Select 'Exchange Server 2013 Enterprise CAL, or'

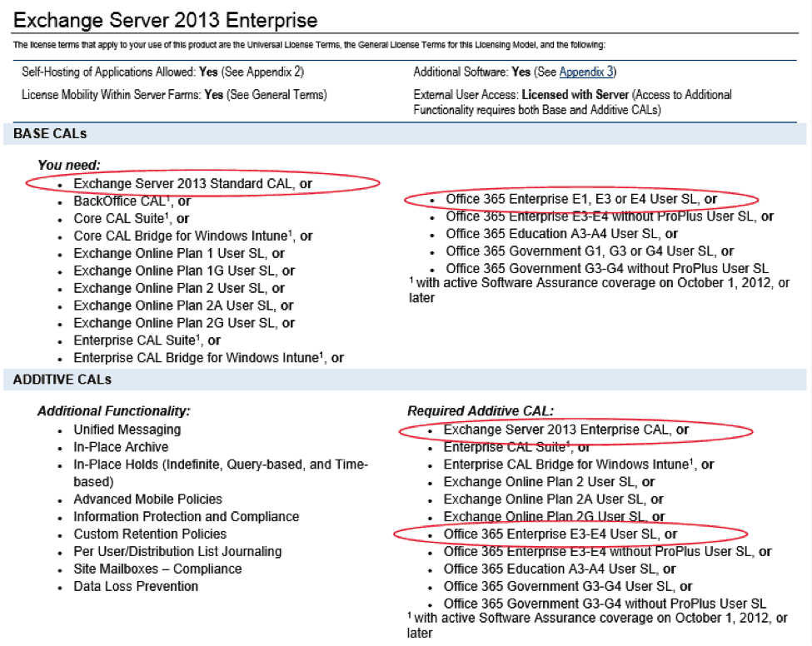pos(565,430)
